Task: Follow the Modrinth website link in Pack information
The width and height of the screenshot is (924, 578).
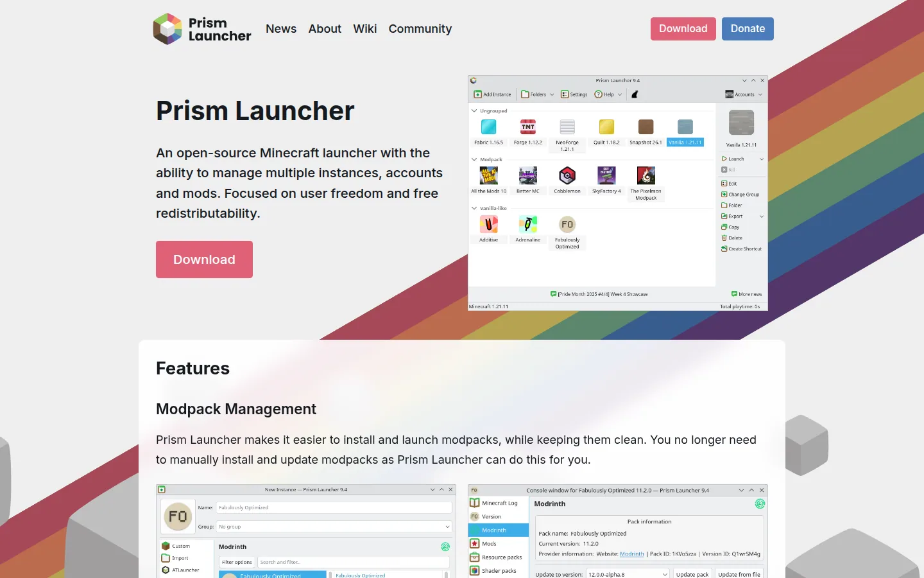Action: (632, 554)
